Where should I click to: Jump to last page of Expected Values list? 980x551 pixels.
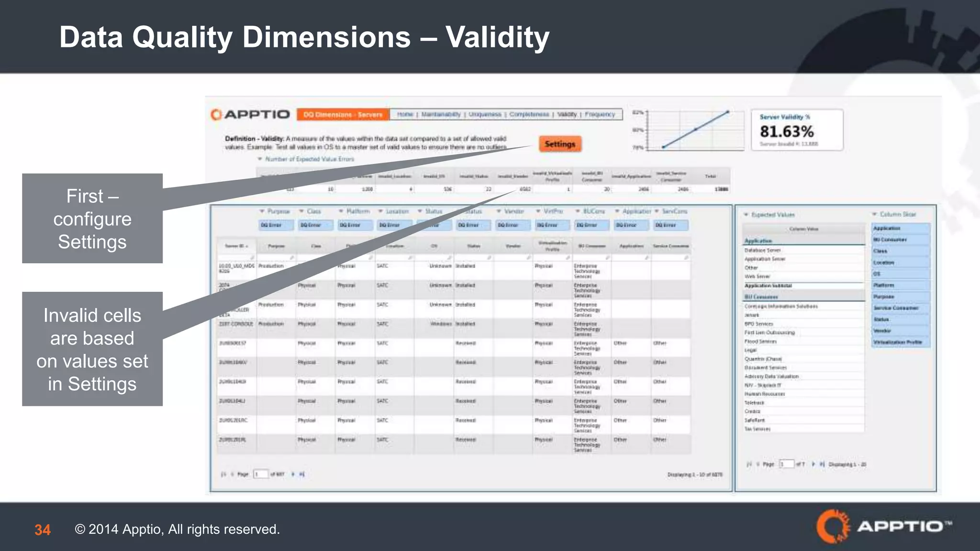click(822, 464)
